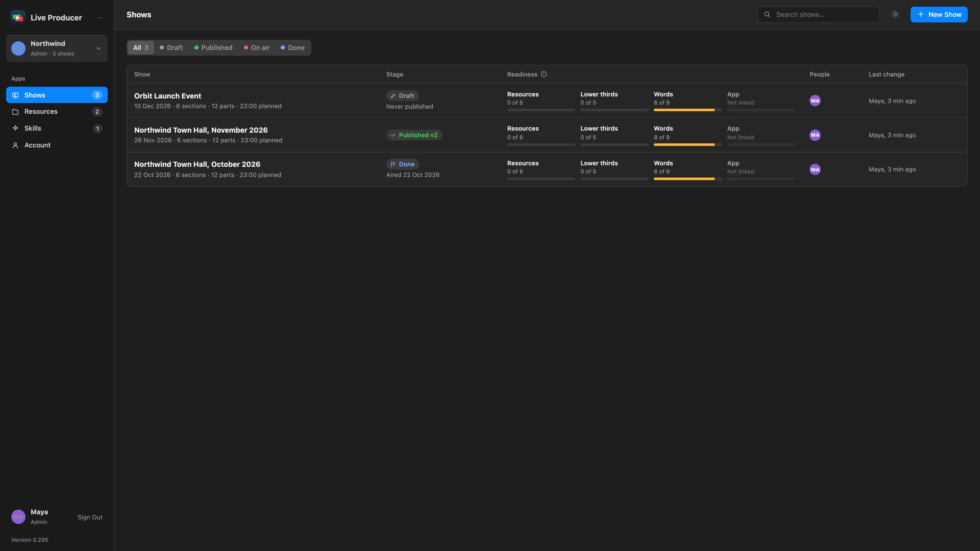Click MA avatar in November 2026 row
This screenshot has width=980, height=551.
pyautogui.click(x=815, y=135)
